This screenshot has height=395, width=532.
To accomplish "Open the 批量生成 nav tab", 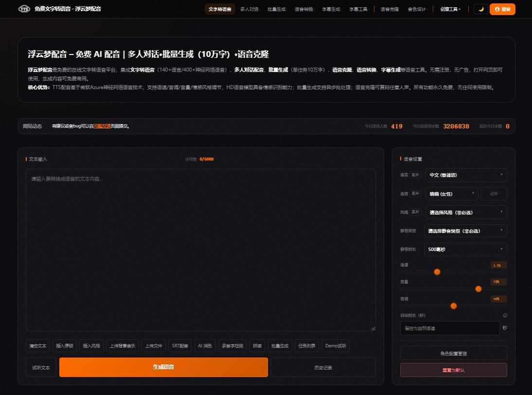I will click(277, 9).
